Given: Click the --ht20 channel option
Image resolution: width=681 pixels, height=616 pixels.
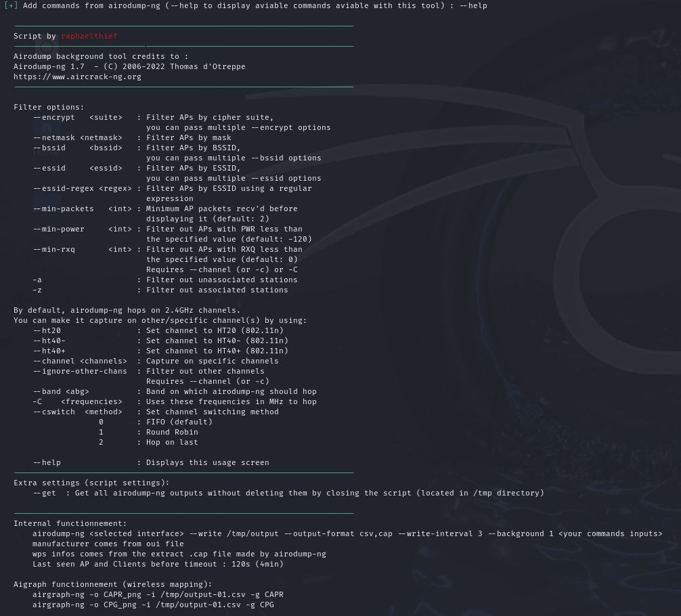Looking at the screenshot, I should (47, 330).
